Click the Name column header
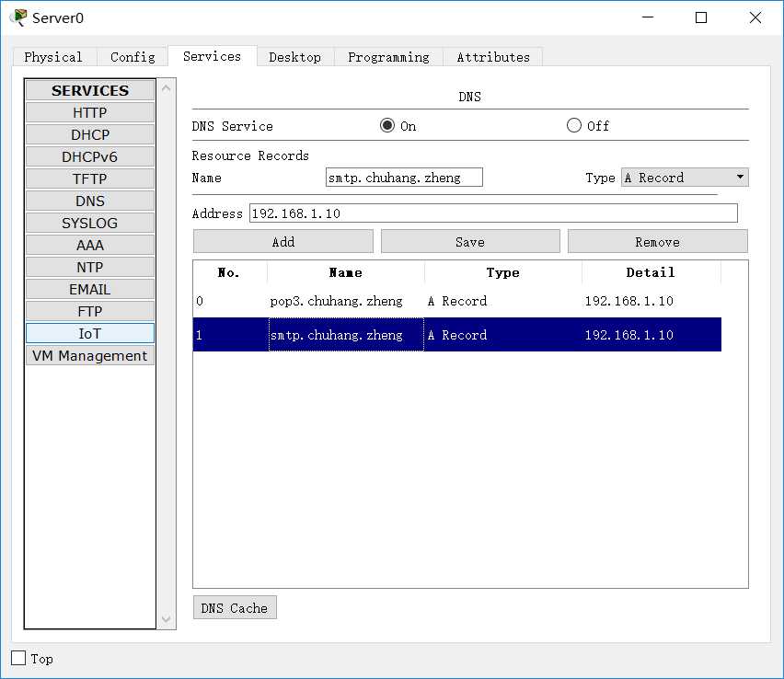The image size is (784, 679). click(x=346, y=272)
